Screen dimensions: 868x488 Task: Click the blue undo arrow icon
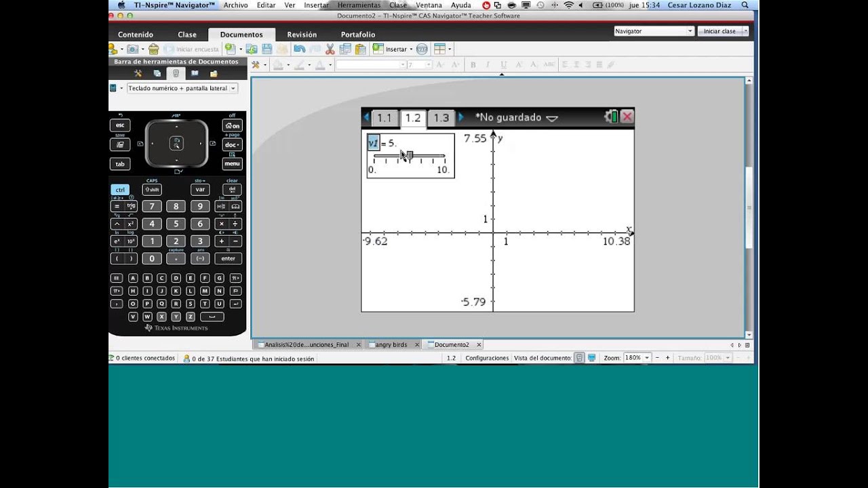[299, 49]
